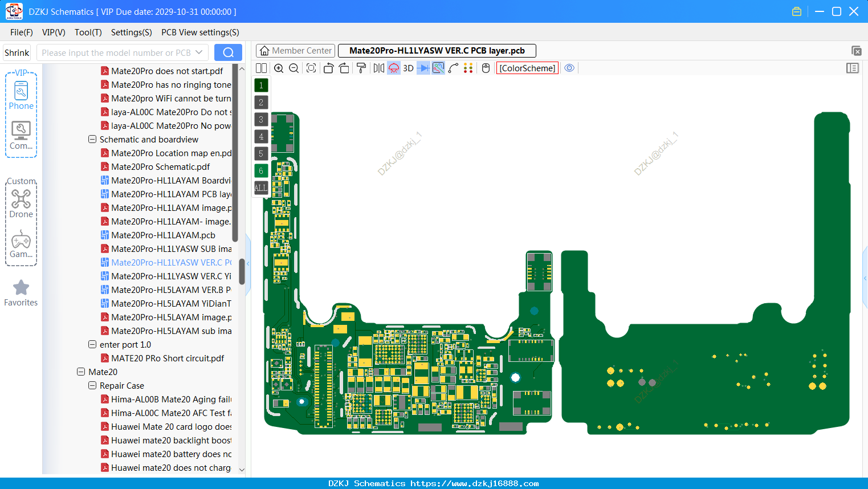Click the Shrink button
This screenshot has height=489, width=868.
click(x=17, y=52)
